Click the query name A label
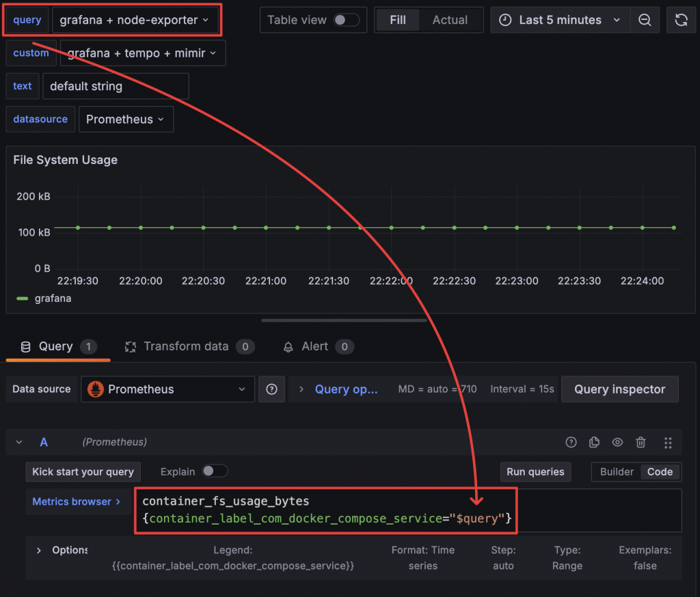This screenshot has width=700, height=597. pyautogui.click(x=44, y=442)
